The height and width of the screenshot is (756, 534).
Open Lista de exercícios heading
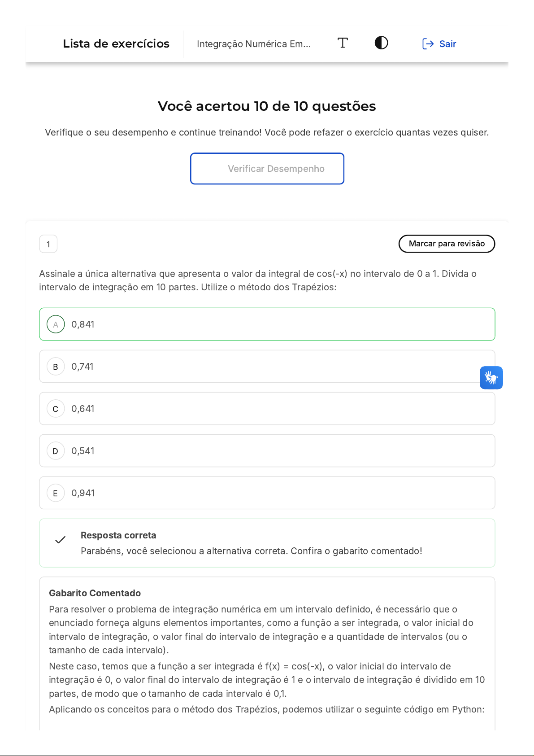(x=116, y=44)
